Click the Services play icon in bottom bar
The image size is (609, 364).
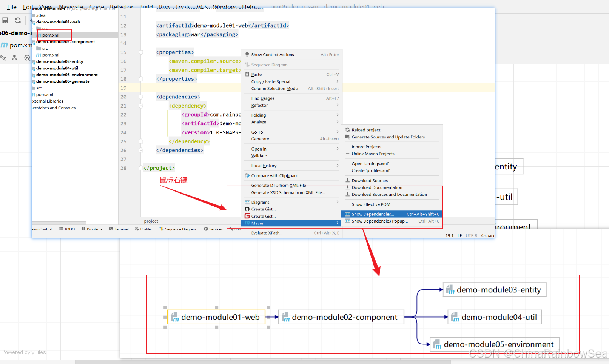tap(206, 229)
